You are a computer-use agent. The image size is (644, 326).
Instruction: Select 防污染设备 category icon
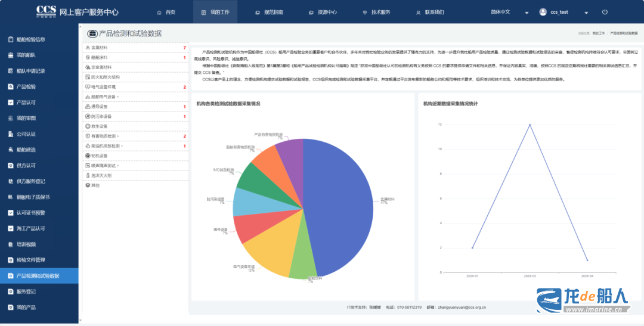[x=88, y=117]
